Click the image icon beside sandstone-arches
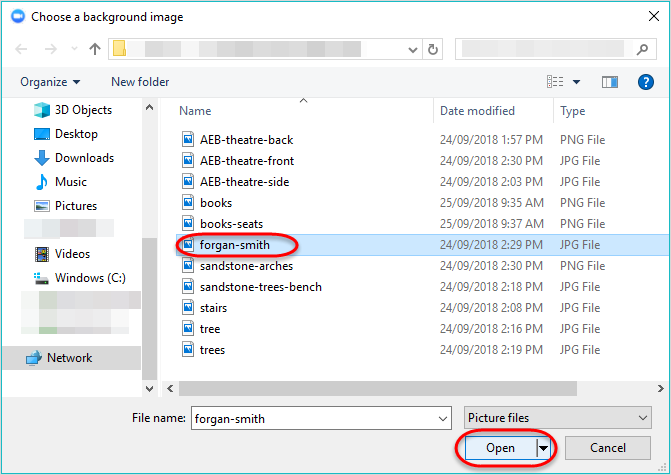 [x=188, y=265]
